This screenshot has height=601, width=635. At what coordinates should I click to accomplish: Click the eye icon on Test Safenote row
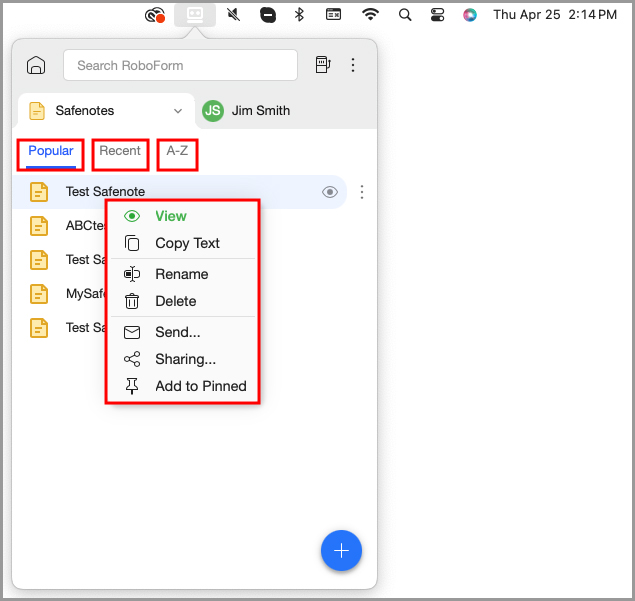click(330, 192)
